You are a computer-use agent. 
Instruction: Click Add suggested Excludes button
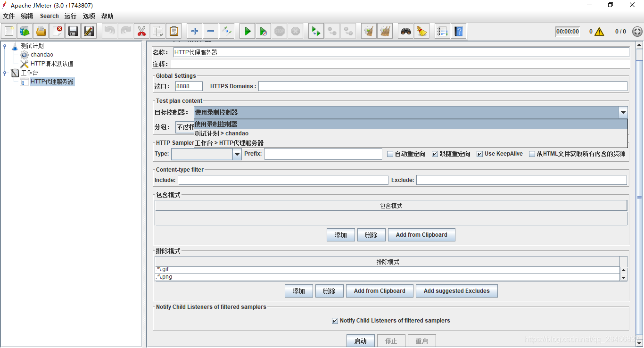click(x=456, y=291)
